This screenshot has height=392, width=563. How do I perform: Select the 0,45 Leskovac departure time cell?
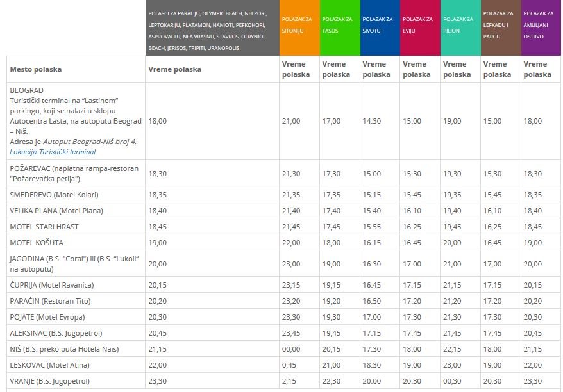[289, 365]
